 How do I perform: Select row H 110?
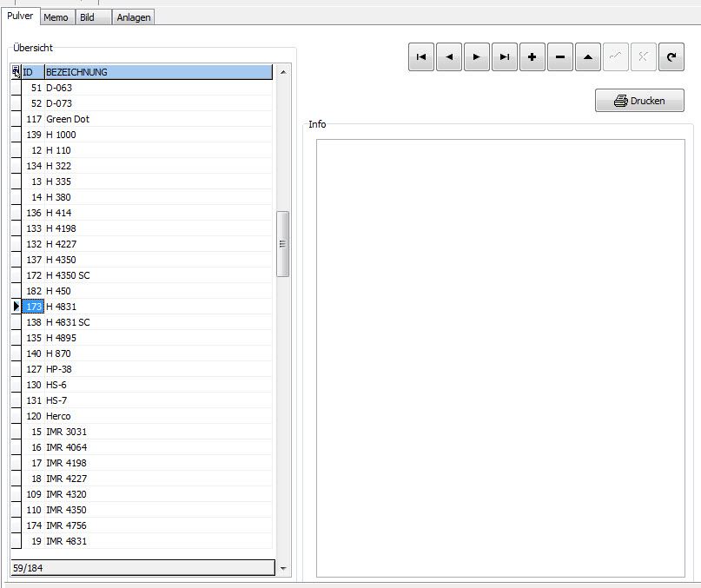tap(142, 150)
